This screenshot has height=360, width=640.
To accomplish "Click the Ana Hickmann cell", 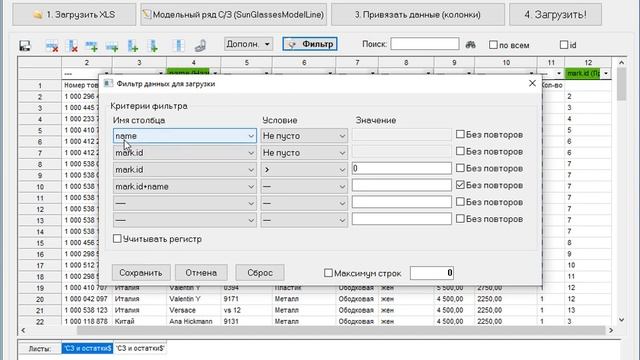I will tap(193, 321).
